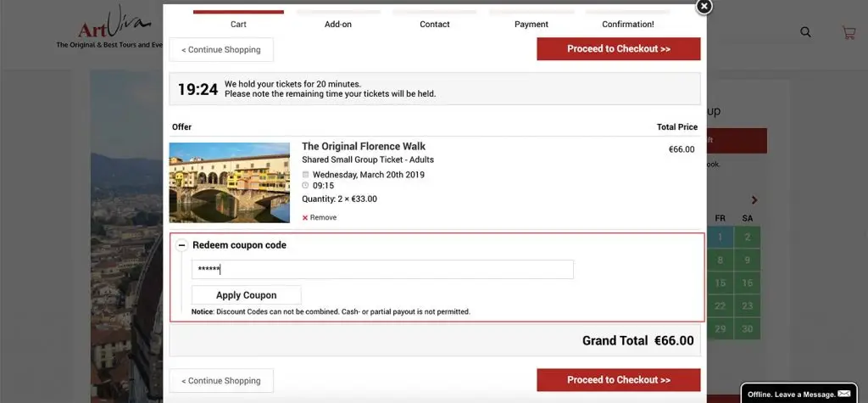The height and width of the screenshot is (403, 868).
Task: Close the cart popup with X icon
Action: pyautogui.click(x=704, y=6)
